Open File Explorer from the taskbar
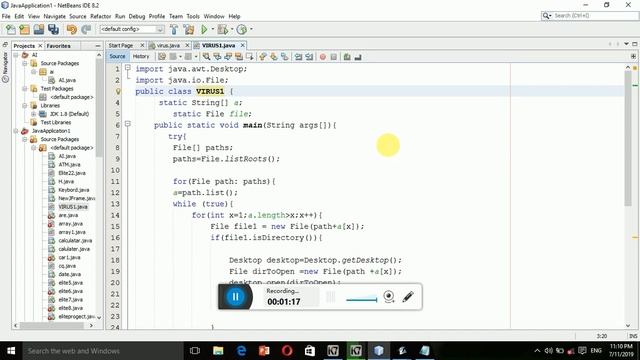 [218, 351]
